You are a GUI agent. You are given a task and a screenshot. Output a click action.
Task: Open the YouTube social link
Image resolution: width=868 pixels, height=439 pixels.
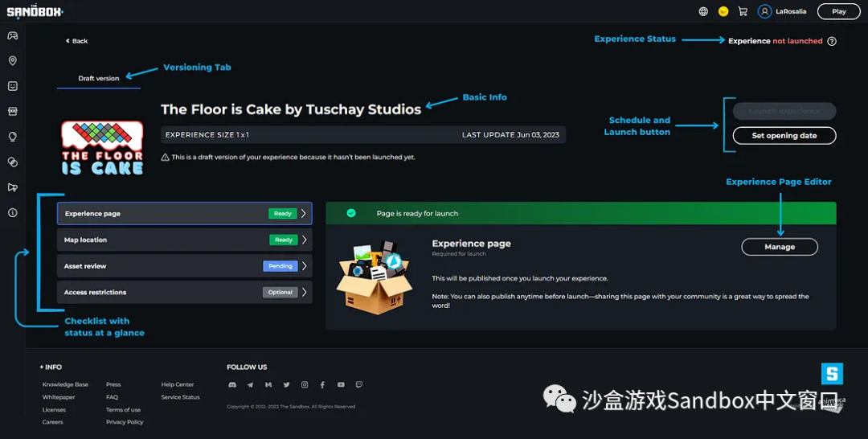tap(341, 385)
